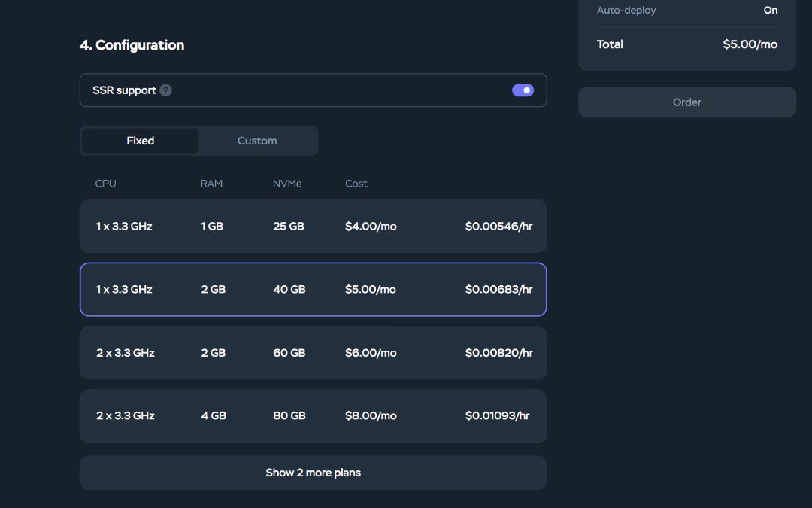Screen dimensions: 812x508
Task: Click the $0.00546/hr hourly price
Action: [x=498, y=226]
